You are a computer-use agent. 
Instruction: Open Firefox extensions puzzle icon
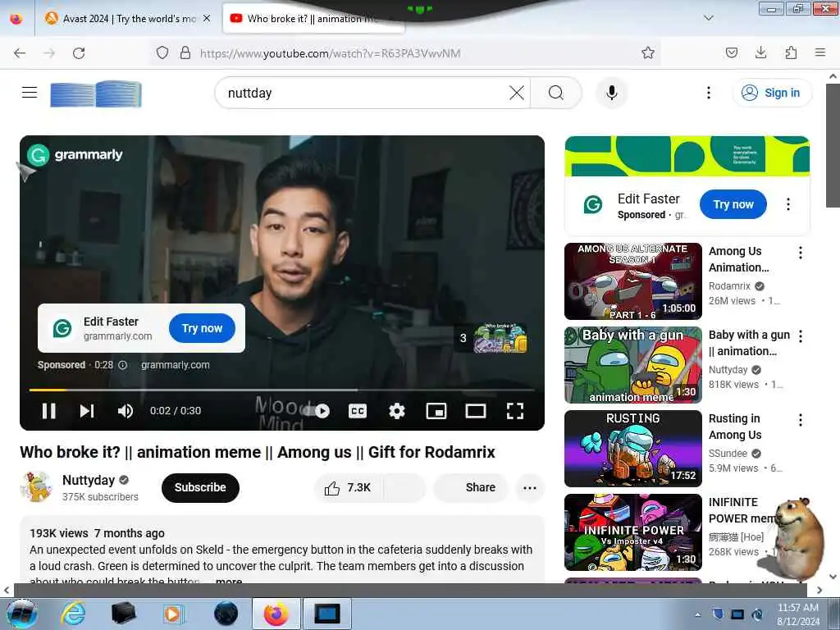791,52
